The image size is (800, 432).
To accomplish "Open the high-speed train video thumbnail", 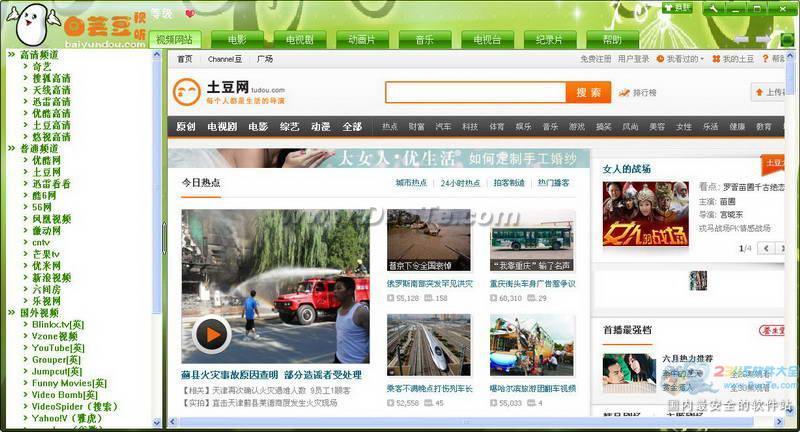I will tap(429, 345).
